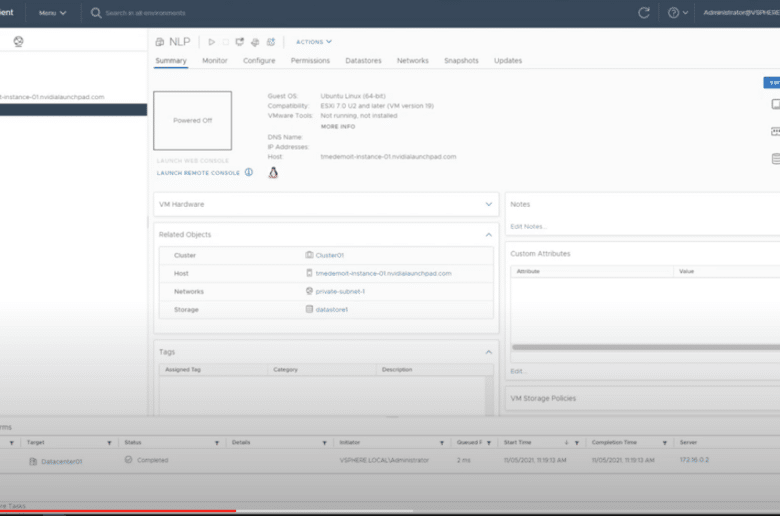Click the Cluster01 cluster icon
This screenshot has height=516, width=780.
point(309,255)
